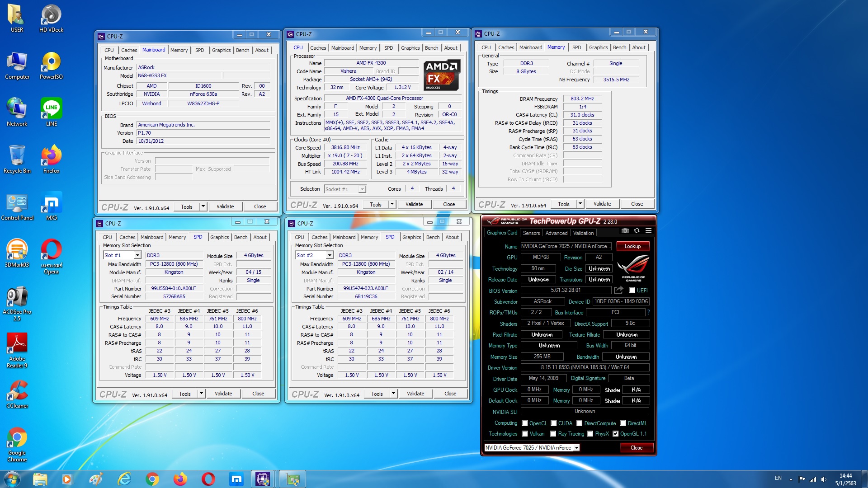Click the red Close button in GPU-Z

(x=637, y=448)
